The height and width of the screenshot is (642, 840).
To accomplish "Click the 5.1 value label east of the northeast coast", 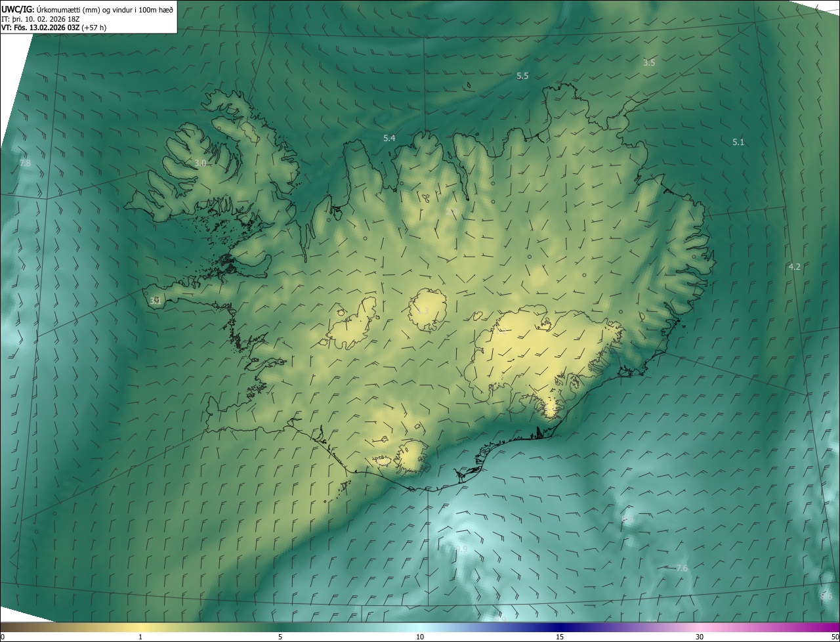I will 738,142.
